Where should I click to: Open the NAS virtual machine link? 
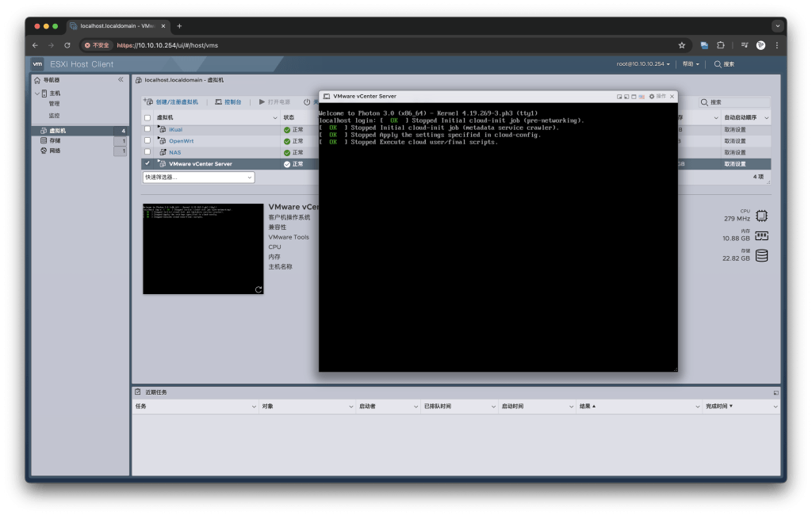click(175, 153)
